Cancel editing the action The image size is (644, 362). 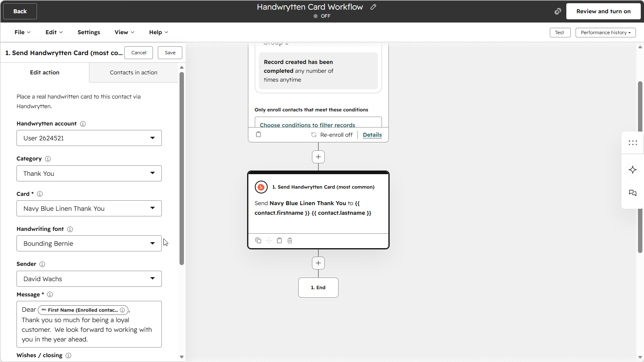coord(139,53)
